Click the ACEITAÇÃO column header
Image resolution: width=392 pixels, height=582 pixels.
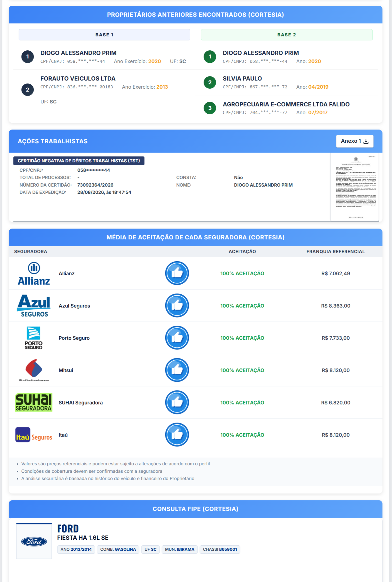242,252
